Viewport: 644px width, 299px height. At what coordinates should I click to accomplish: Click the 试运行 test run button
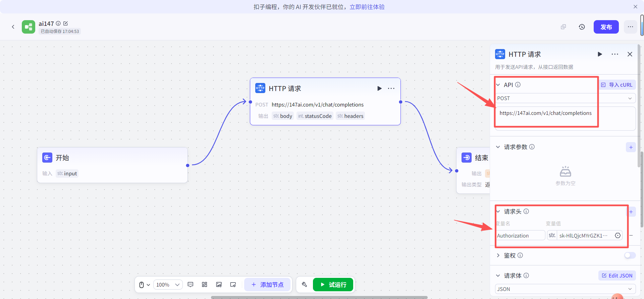click(333, 285)
